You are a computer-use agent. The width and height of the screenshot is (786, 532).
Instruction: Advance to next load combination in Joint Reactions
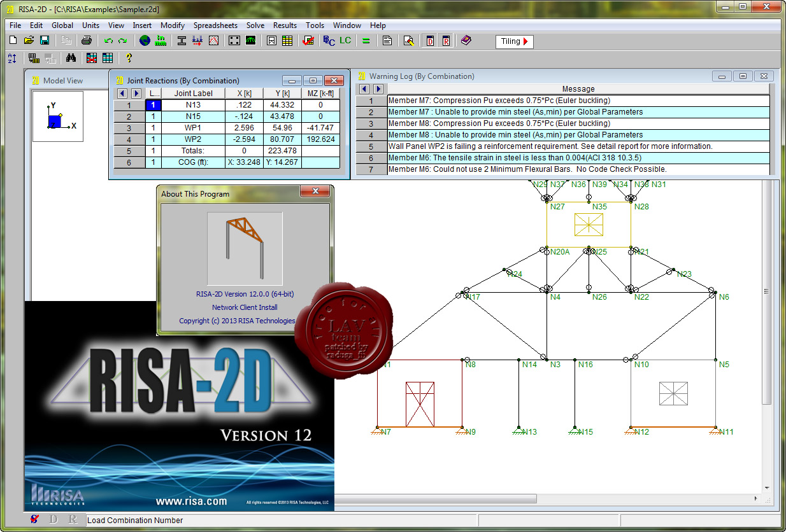point(136,93)
